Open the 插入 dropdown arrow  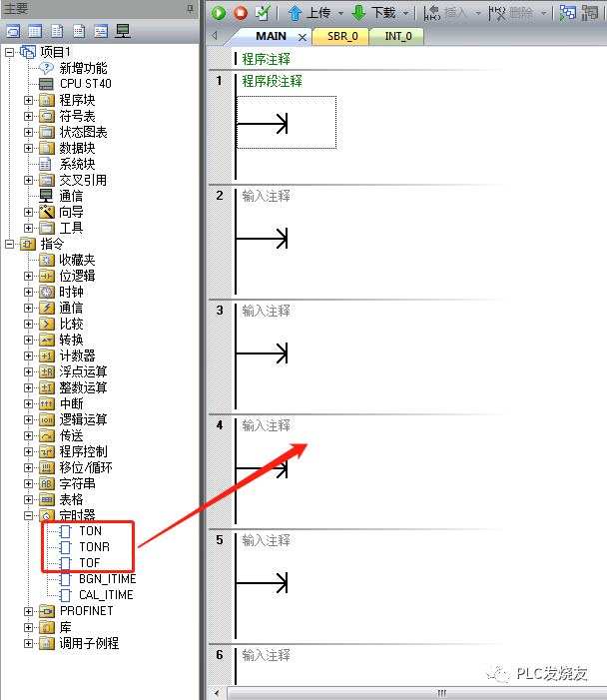478,13
